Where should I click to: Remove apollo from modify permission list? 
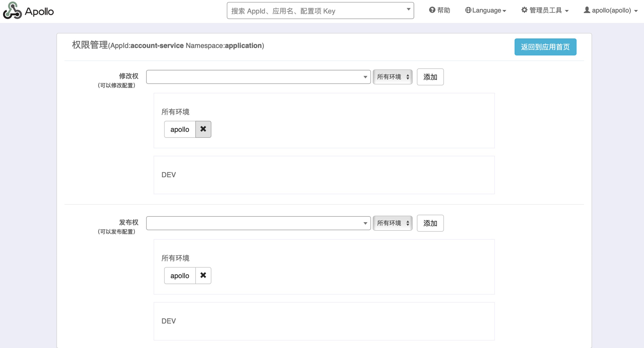[203, 129]
